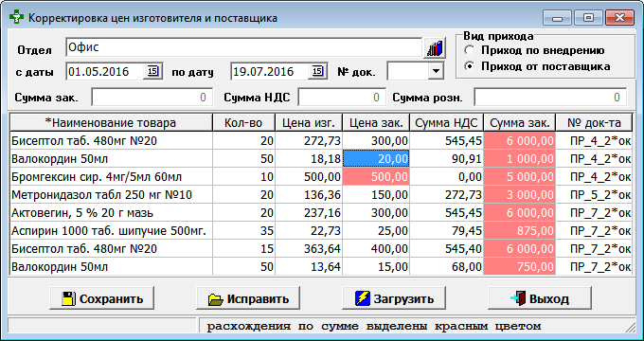Screen dimensions: 644x341
Task: Click the 'Цена изг.' column header
Action: 309,122
